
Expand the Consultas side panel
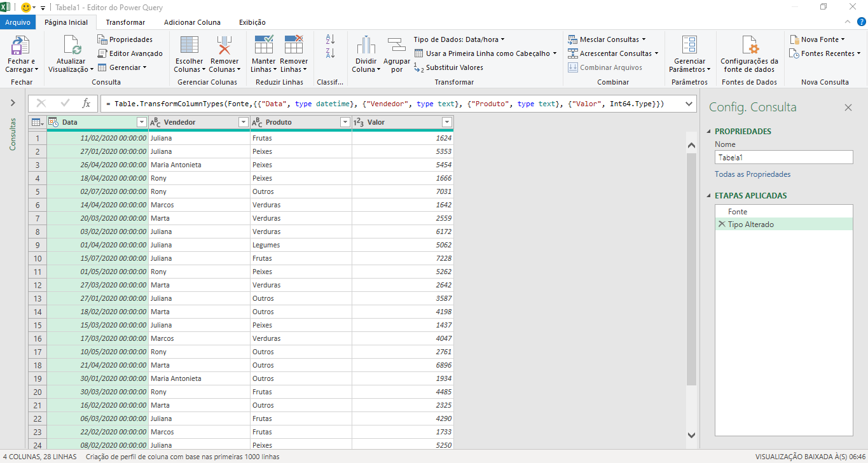[x=13, y=102]
